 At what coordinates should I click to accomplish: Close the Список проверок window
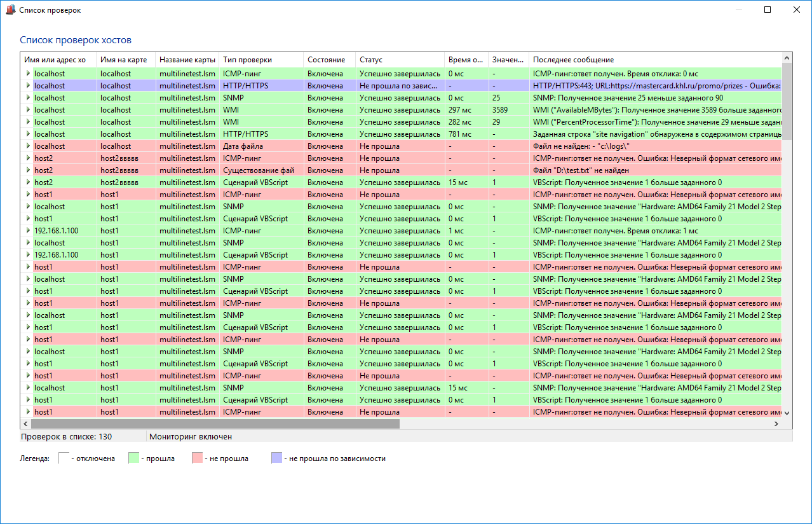(x=796, y=10)
